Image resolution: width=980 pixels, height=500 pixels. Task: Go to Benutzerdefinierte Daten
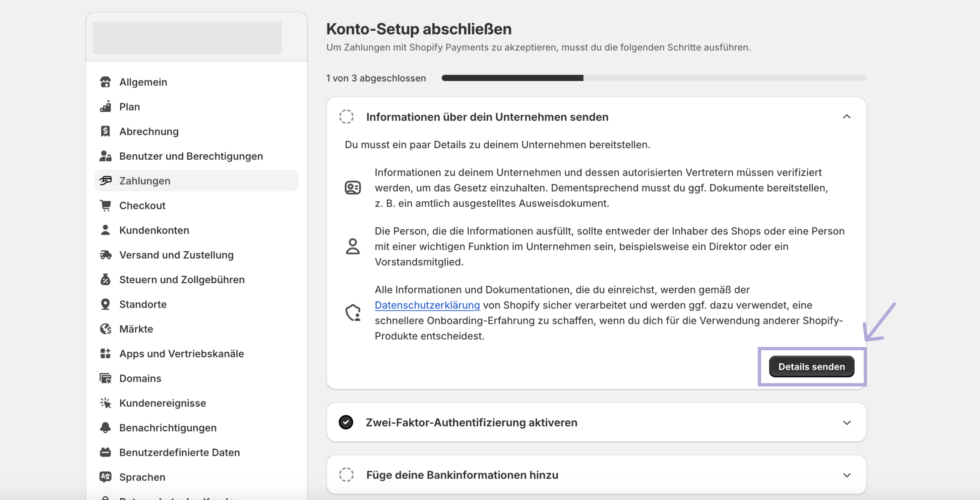click(x=196, y=452)
